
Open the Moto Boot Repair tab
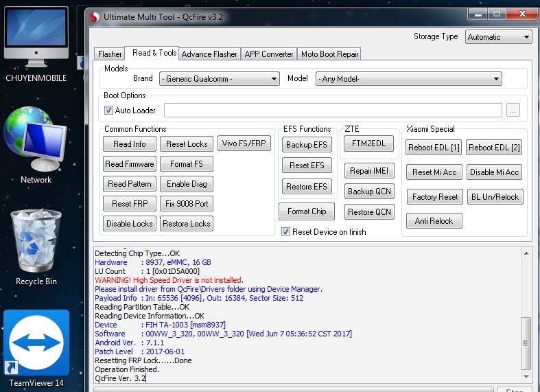(329, 54)
